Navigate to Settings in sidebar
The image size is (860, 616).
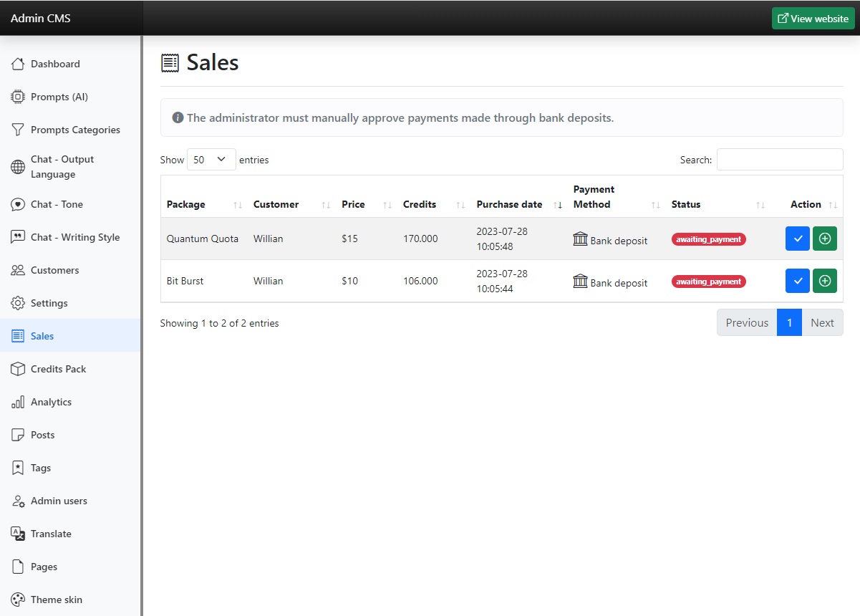pos(49,303)
